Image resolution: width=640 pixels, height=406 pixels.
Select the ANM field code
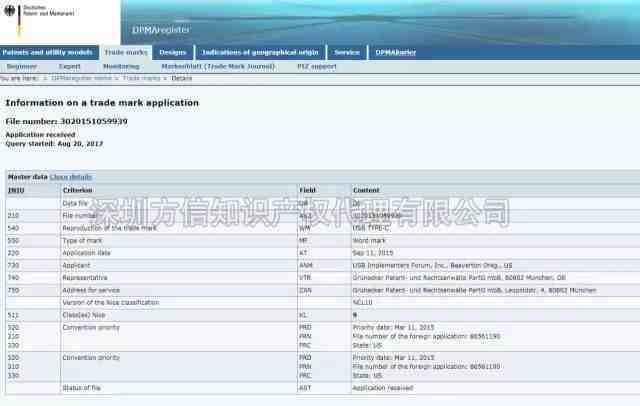pos(306,266)
